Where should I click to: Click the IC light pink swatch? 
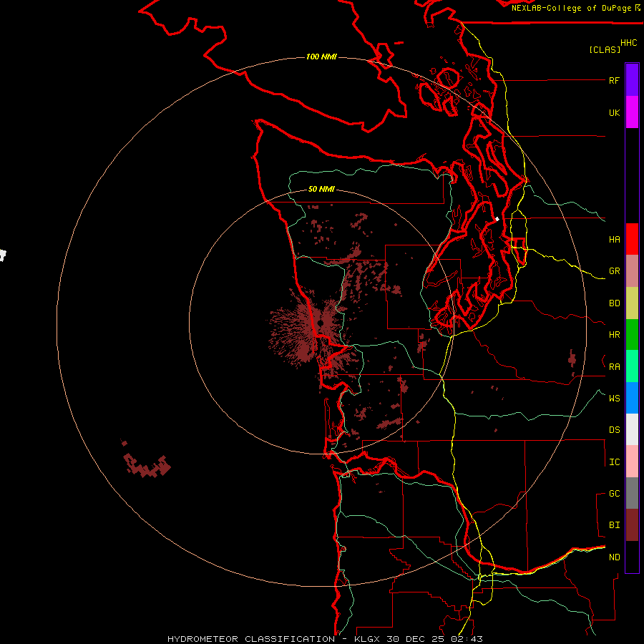(632, 462)
